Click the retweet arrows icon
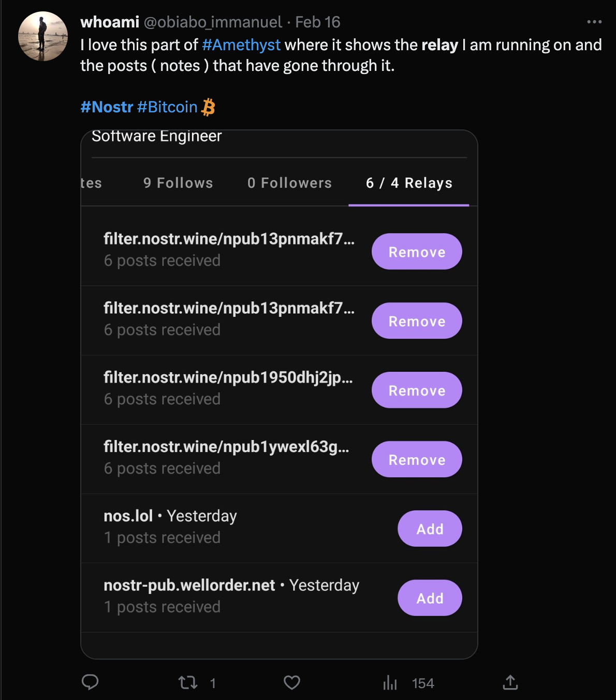The height and width of the screenshot is (700, 616). 188,682
